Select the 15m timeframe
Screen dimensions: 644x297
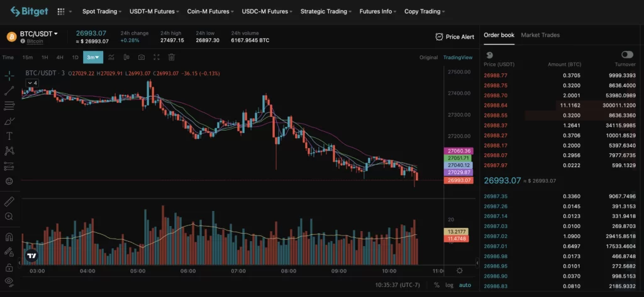coord(28,57)
